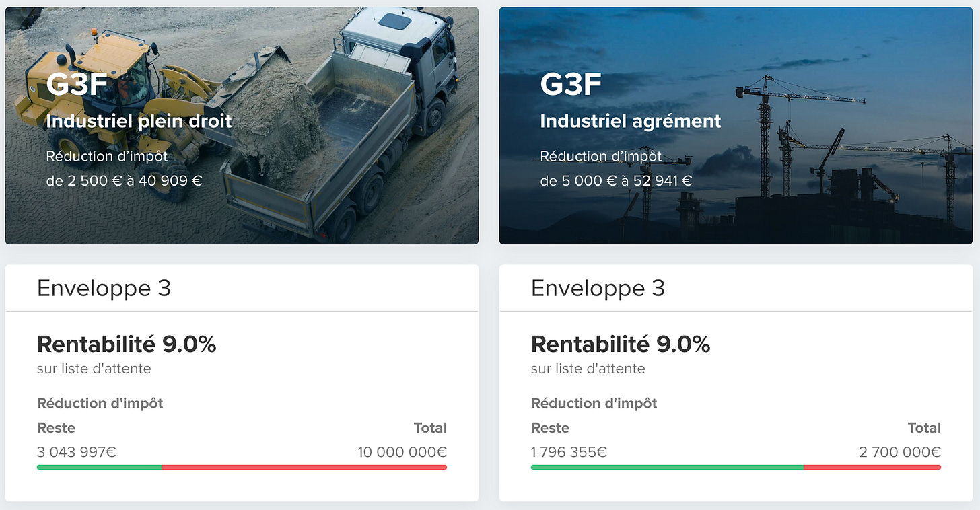Click the 2 700 000€ total amount

(x=900, y=452)
